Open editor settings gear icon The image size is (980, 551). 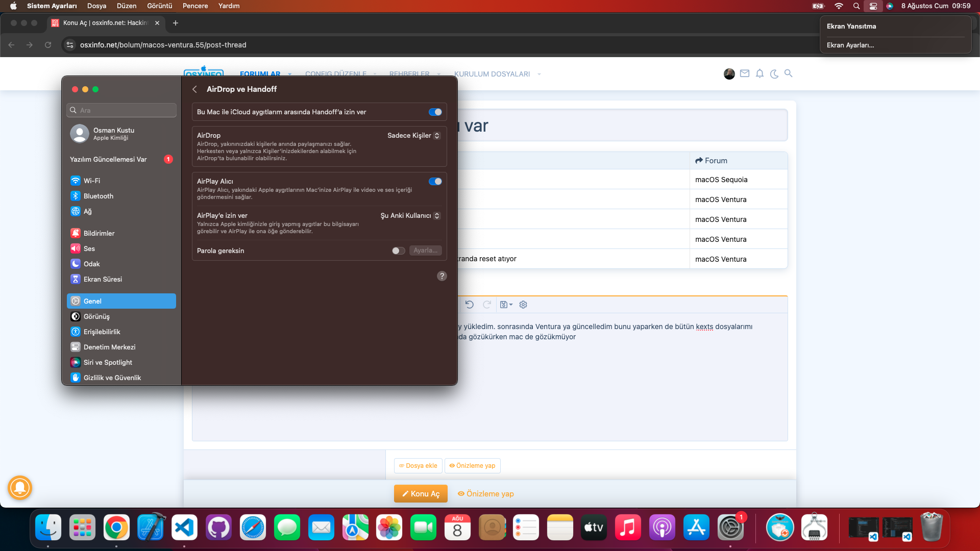(x=523, y=305)
